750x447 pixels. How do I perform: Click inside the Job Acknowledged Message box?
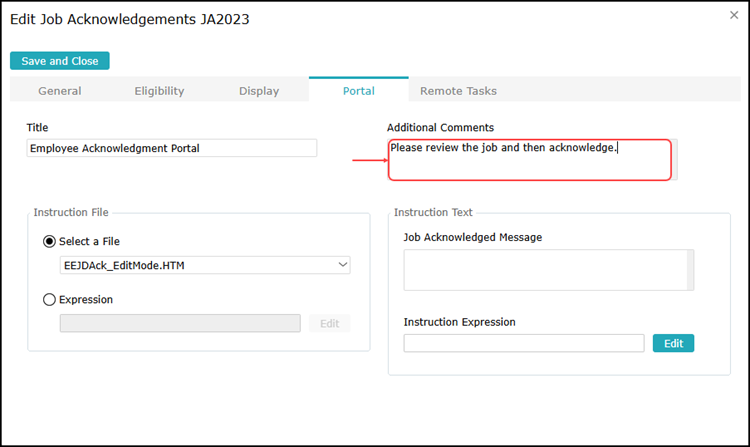pos(545,270)
